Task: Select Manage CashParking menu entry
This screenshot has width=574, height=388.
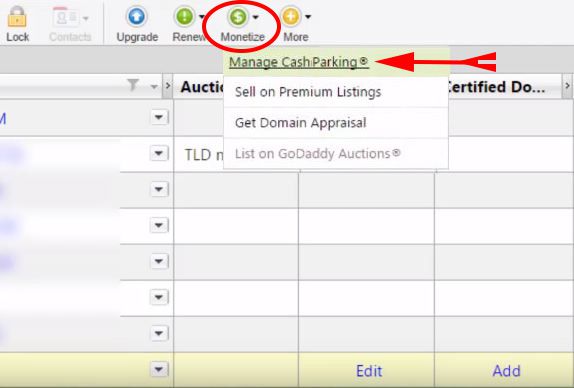Action: [298, 62]
